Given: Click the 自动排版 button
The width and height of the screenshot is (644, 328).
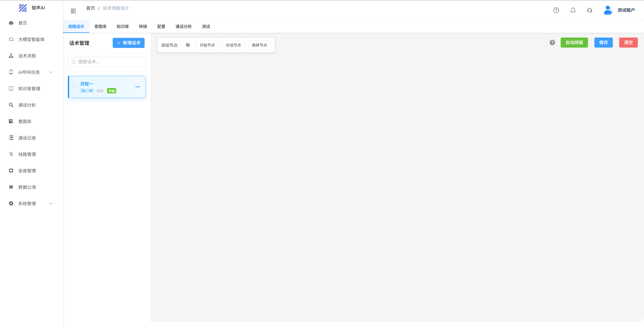Looking at the screenshot, I should 574,43.
